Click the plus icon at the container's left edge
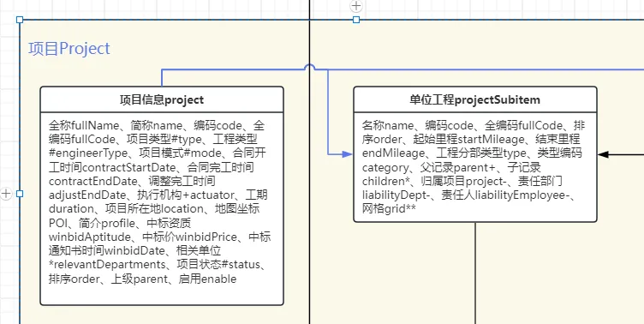 coord(6,194)
